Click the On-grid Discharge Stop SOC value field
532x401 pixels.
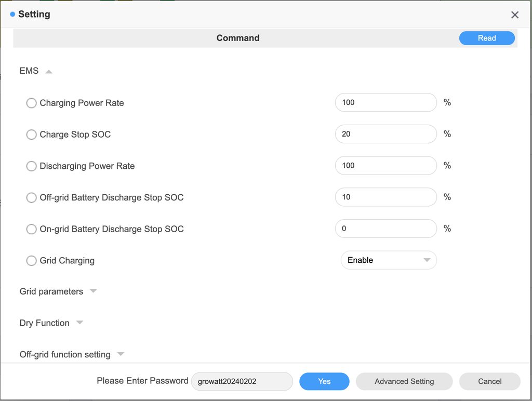(x=385, y=229)
